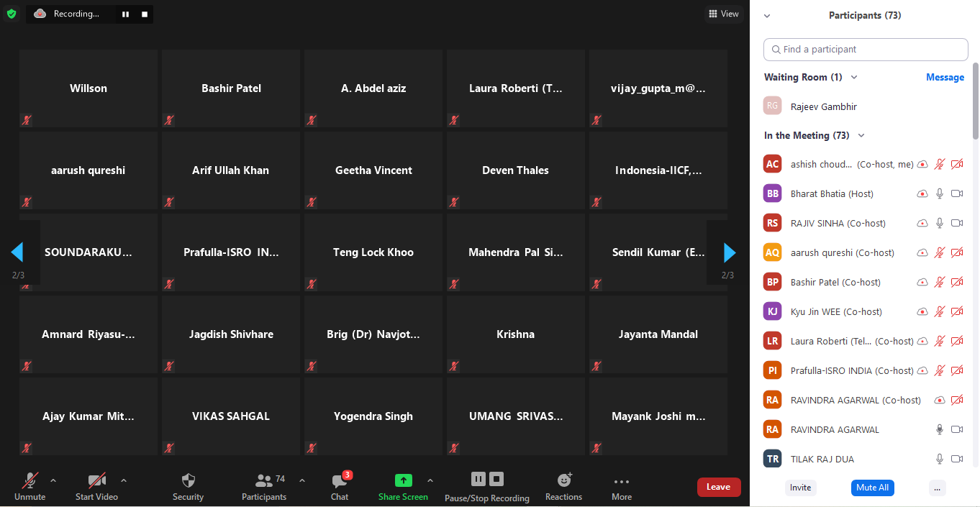The width and height of the screenshot is (980, 507).
Task: Pause recording in top recording bar
Action: [x=125, y=14]
